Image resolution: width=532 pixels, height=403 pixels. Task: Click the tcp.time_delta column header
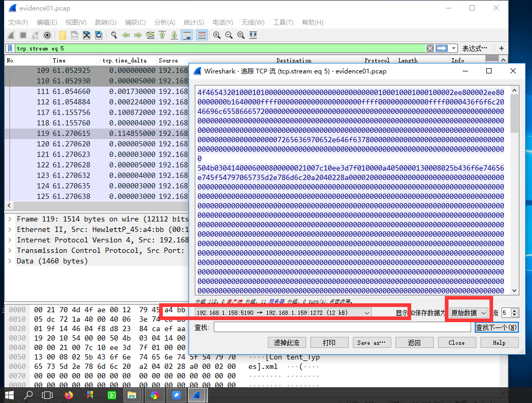pyautogui.click(x=128, y=60)
